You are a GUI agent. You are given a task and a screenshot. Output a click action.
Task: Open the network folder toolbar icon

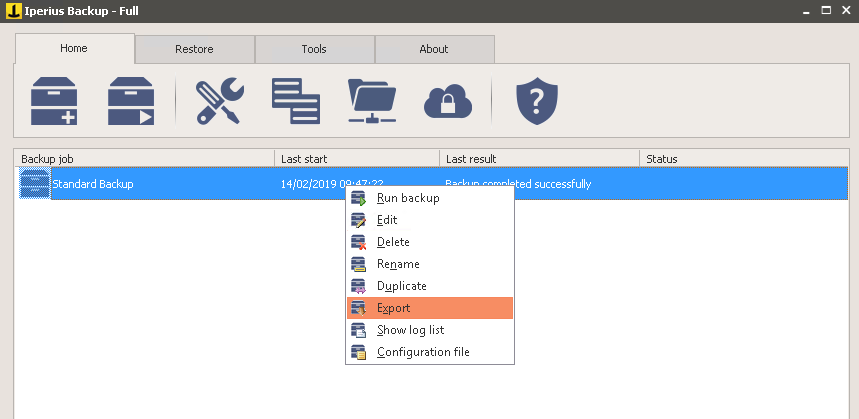pos(373,101)
